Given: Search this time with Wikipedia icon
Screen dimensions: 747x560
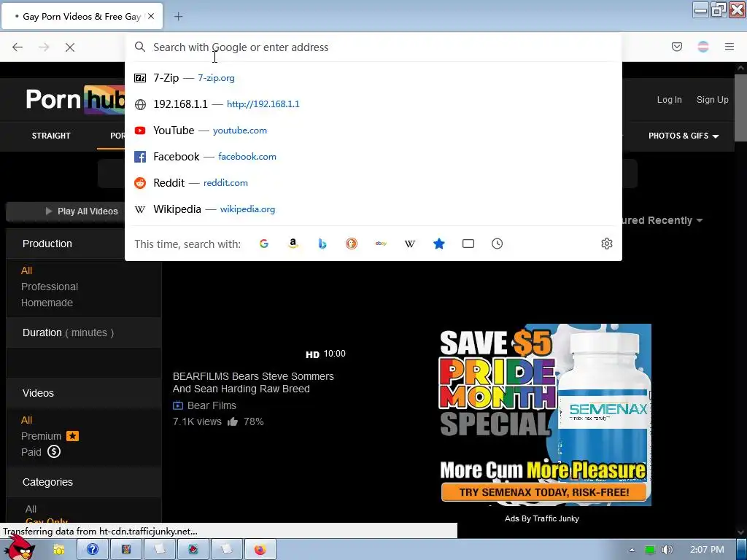Looking at the screenshot, I should coord(410,244).
